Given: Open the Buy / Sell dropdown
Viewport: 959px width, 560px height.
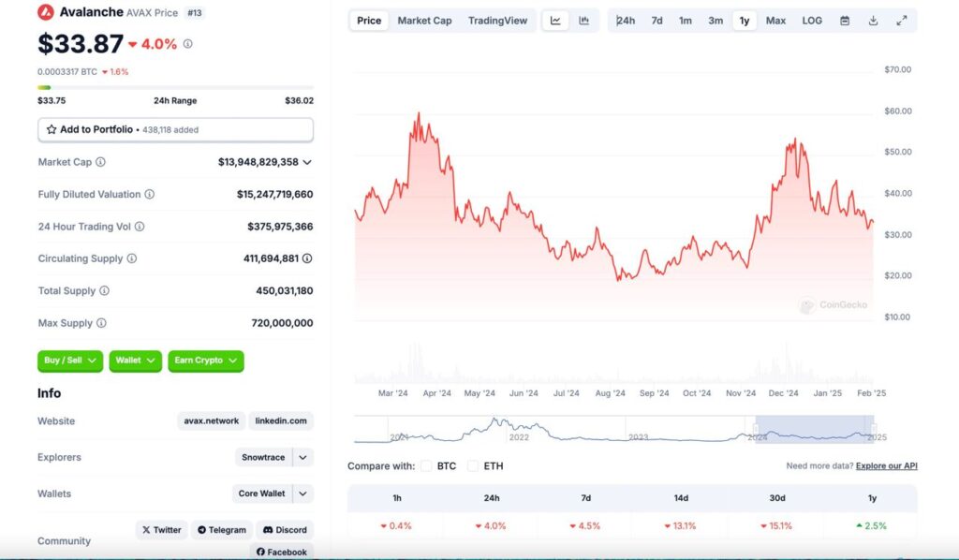Looking at the screenshot, I should 69,361.
